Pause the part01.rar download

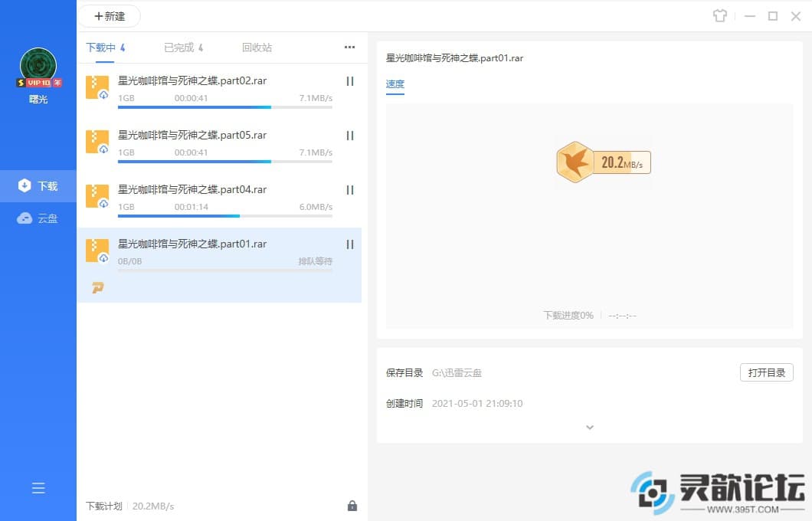pos(349,244)
